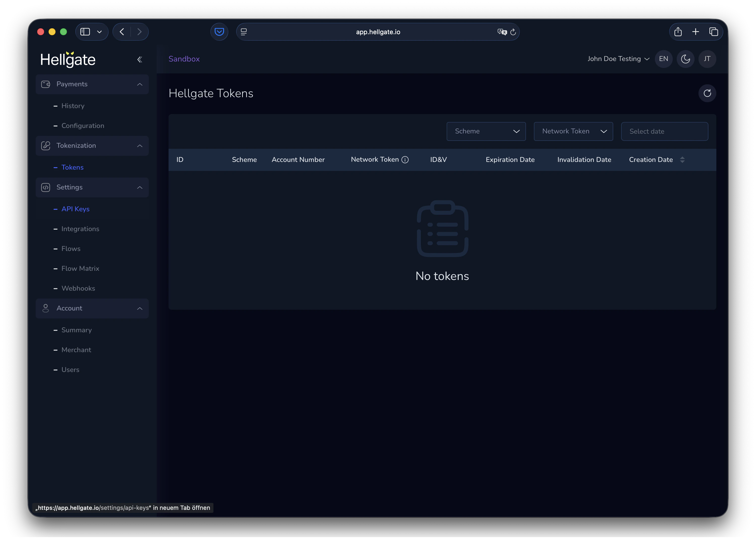Screen dimensions: 756x554
Task: Click Network Token info icon
Action: click(x=405, y=160)
